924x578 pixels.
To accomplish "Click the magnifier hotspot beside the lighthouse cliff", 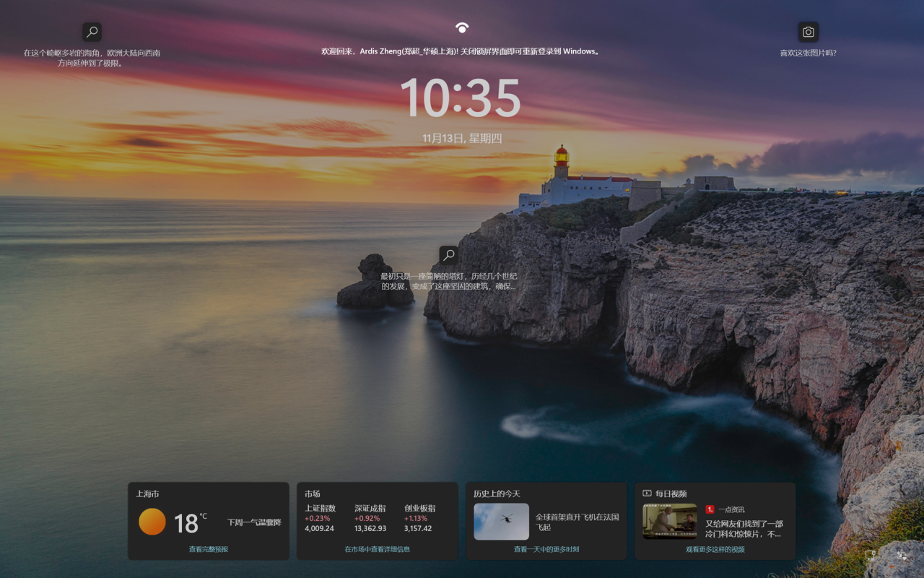I will point(448,255).
